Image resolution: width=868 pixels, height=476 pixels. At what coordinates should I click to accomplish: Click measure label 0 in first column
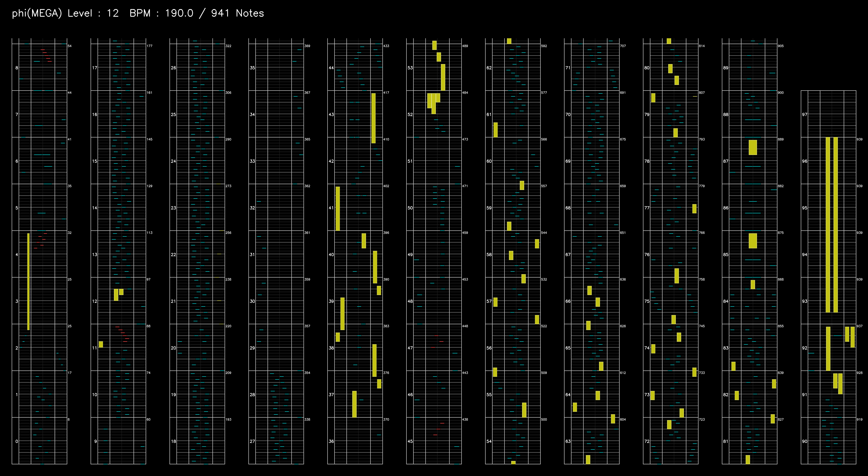tap(17, 441)
